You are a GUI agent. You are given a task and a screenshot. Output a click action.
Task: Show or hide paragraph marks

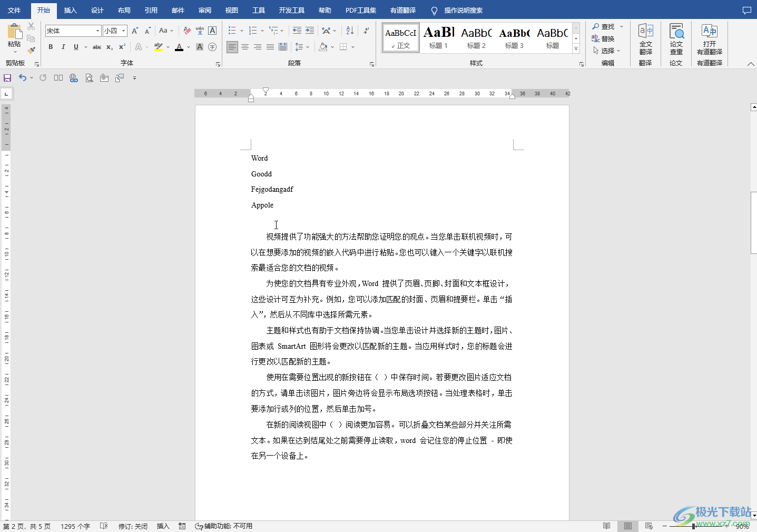pos(366,31)
